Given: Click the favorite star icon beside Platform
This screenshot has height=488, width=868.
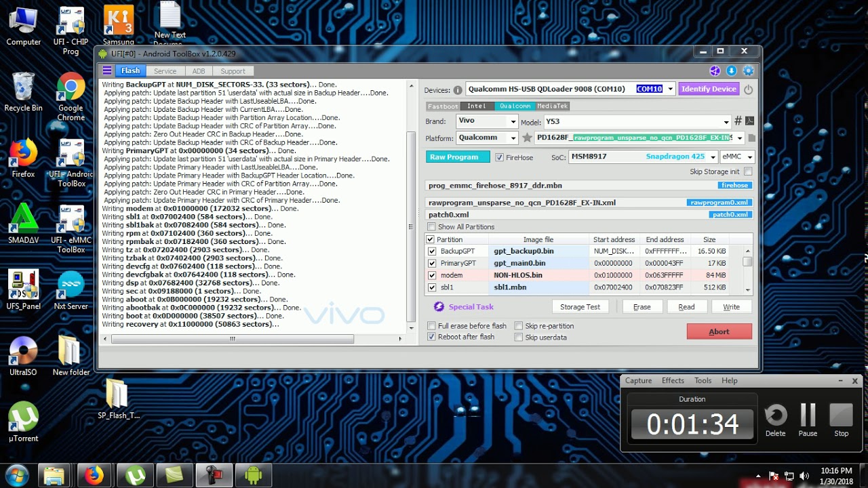Looking at the screenshot, I should click(x=527, y=138).
